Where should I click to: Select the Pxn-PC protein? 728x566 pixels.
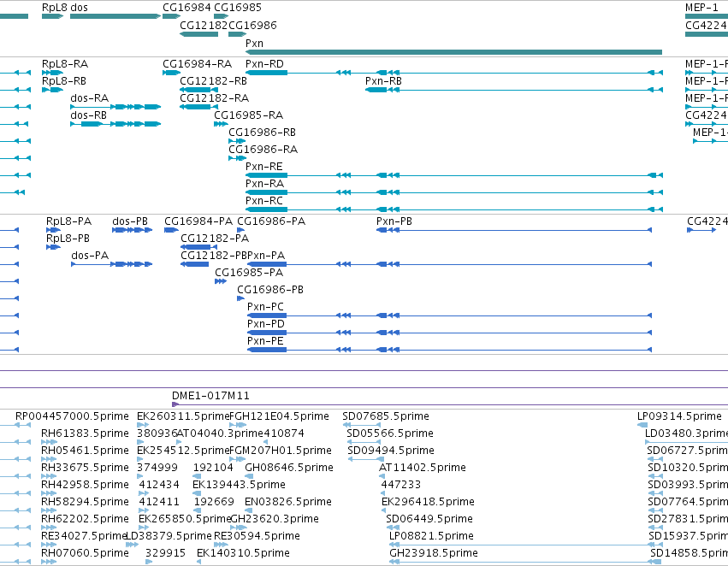[449, 315]
